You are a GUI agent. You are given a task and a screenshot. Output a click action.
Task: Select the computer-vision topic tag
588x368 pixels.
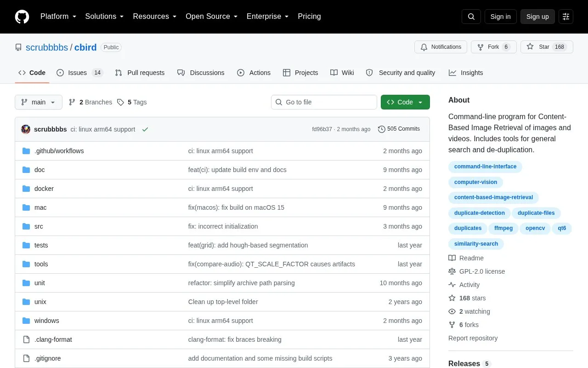[x=475, y=182]
